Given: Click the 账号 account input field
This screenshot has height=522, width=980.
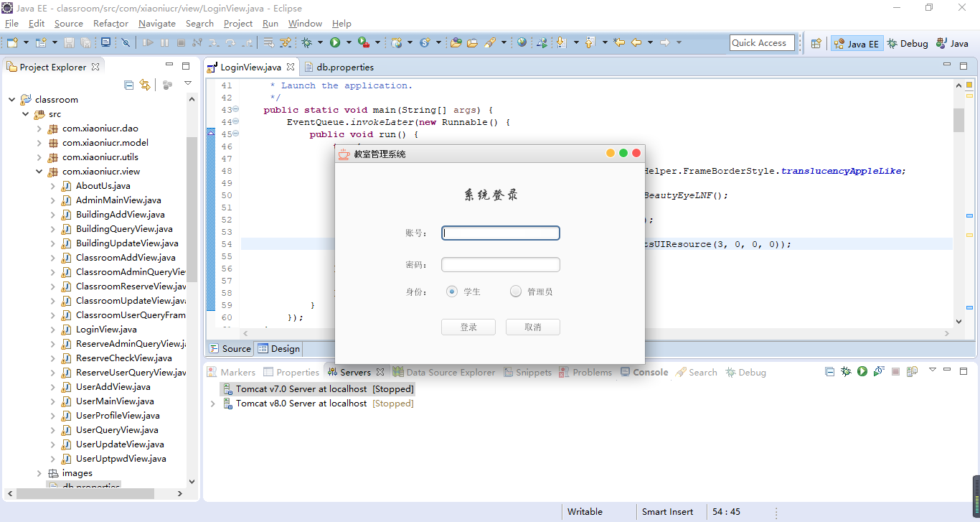Looking at the screenshot, I should pos(501,233).
